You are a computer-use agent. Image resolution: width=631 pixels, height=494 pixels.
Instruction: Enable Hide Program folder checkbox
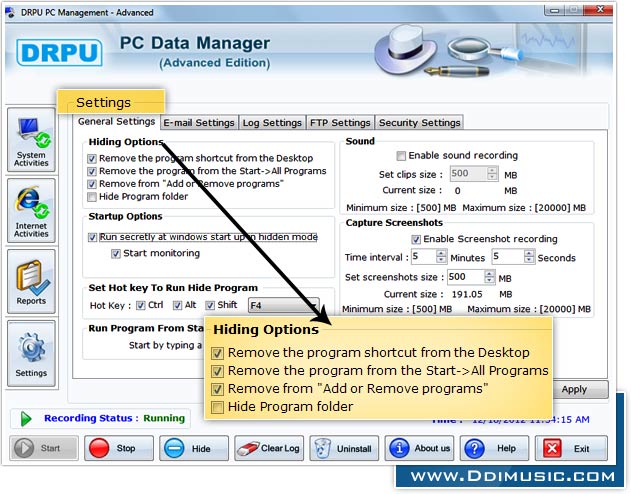tap(92, 197)
